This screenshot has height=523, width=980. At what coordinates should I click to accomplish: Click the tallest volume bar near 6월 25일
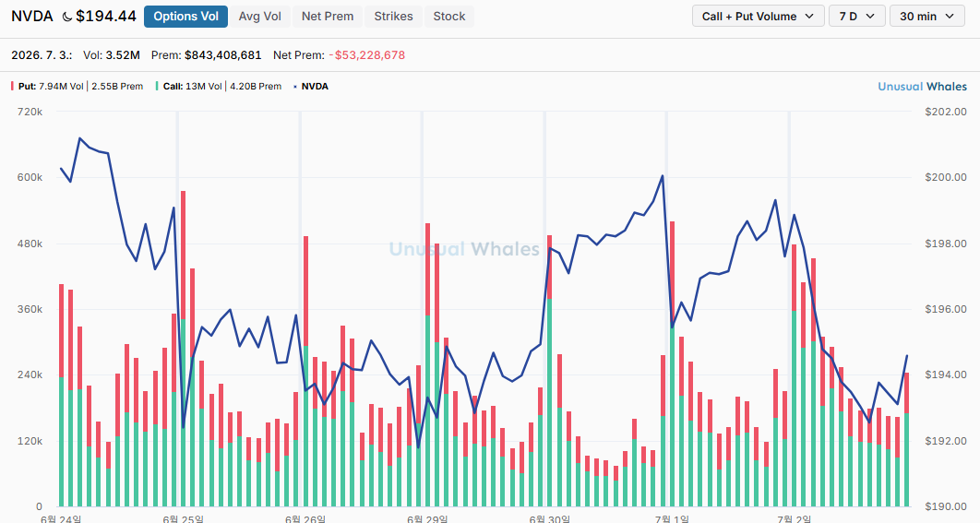(x=183, y=349)
